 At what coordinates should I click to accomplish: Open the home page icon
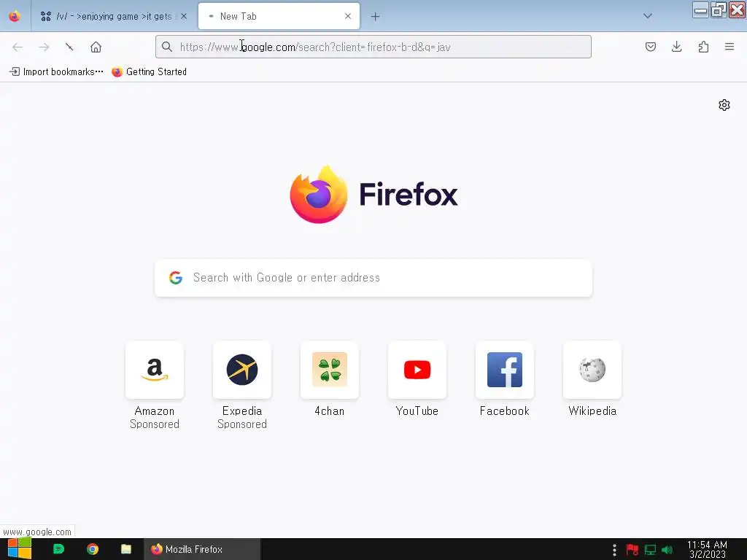click(x=96, y=47)
